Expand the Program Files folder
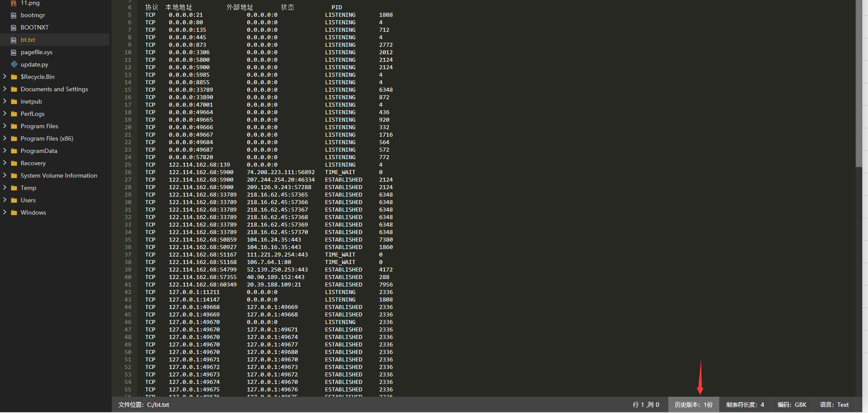Screen dimensions: 868x413 point(4,126)
